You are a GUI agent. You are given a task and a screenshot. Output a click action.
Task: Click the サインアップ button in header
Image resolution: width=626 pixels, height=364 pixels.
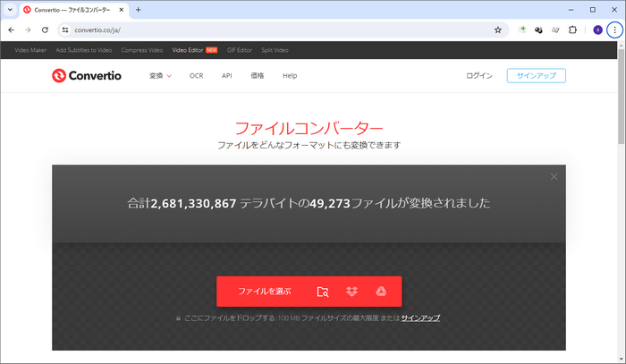(536, 76)
